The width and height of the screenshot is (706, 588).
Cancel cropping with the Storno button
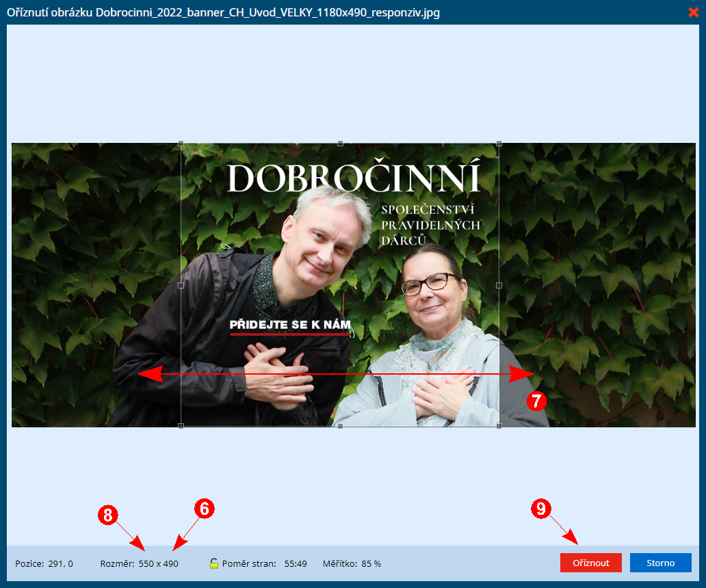661,563
